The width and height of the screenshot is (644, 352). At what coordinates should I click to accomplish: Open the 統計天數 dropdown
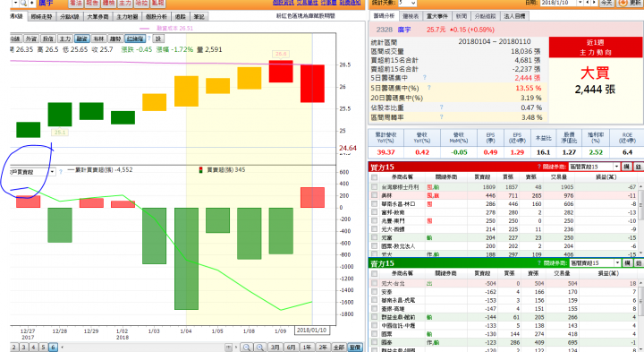(x=407, y=3)
